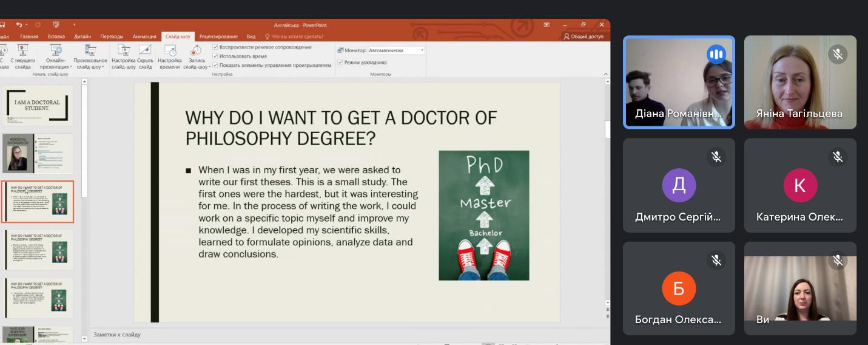Open the Вставка ribbon tab
Screen dimensions: 868x345
pyautogui.click(x=56, y=36)
